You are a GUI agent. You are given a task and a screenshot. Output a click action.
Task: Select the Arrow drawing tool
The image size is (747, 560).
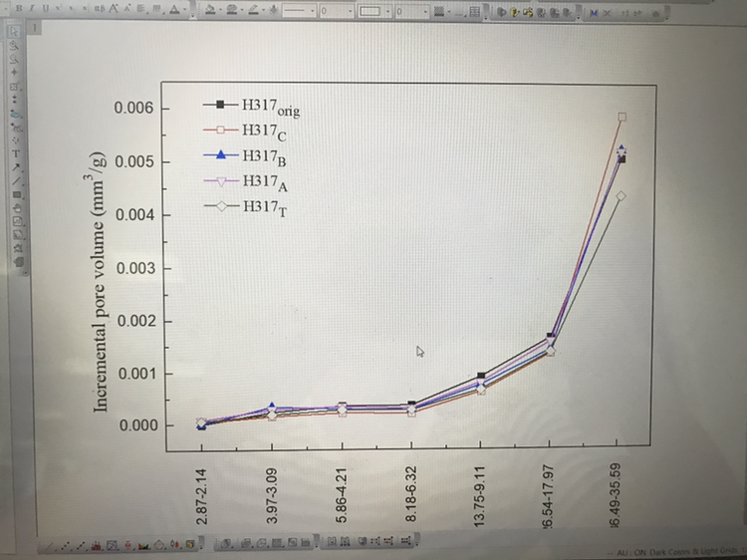pyautogui.click(x=16, y=167)
